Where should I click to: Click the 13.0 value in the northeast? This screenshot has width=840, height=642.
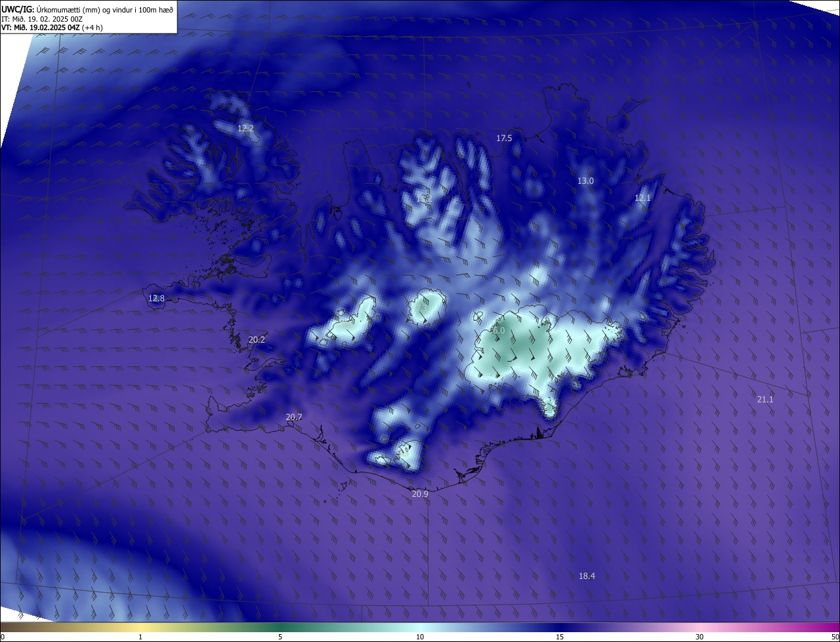[585, 181]
